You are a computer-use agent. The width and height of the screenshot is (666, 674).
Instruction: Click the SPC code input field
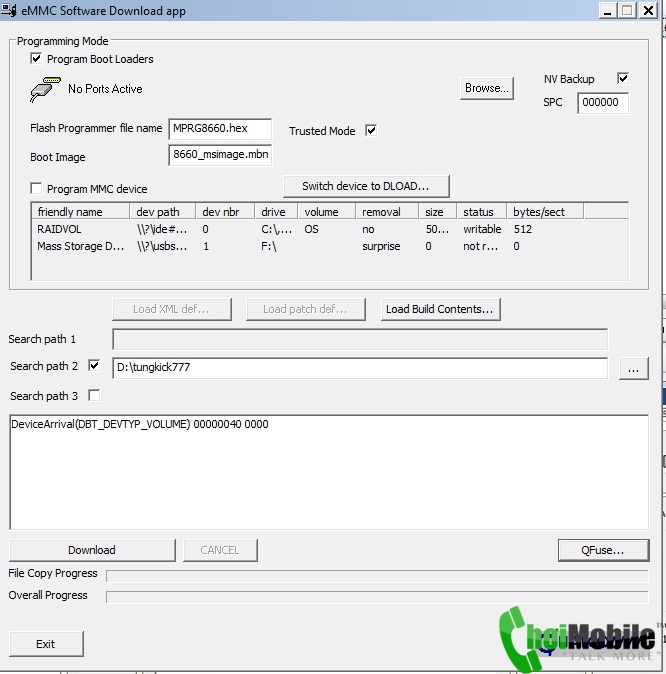[602, 103]
